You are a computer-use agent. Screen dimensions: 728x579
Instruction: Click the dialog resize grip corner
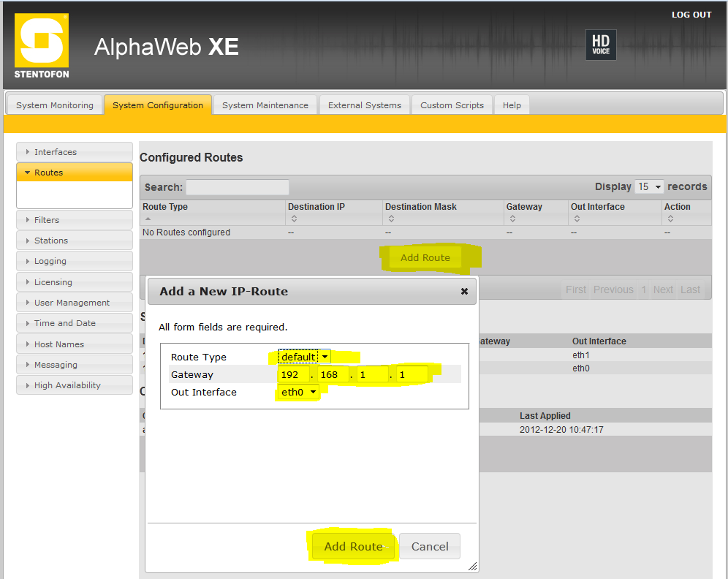point(472,566)
